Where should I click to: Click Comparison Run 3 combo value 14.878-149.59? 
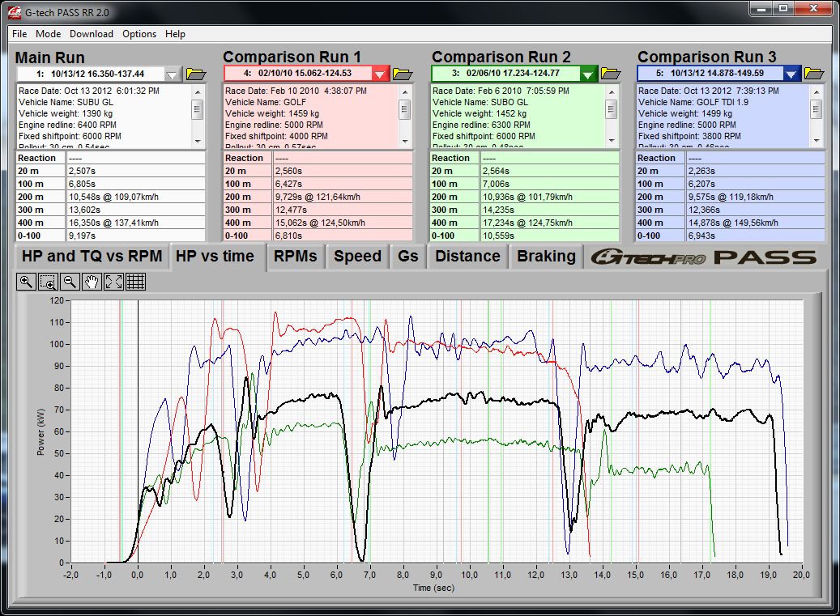[x=710, y=73]
